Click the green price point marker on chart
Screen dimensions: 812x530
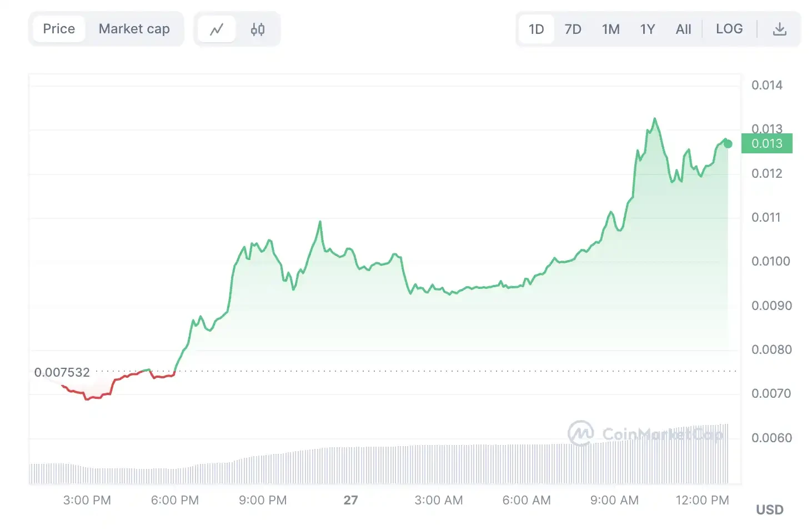click(726, 143)
